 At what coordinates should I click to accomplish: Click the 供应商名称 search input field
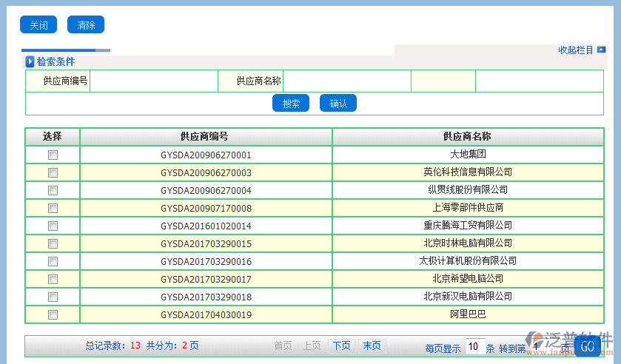click(x=346, y=81)
